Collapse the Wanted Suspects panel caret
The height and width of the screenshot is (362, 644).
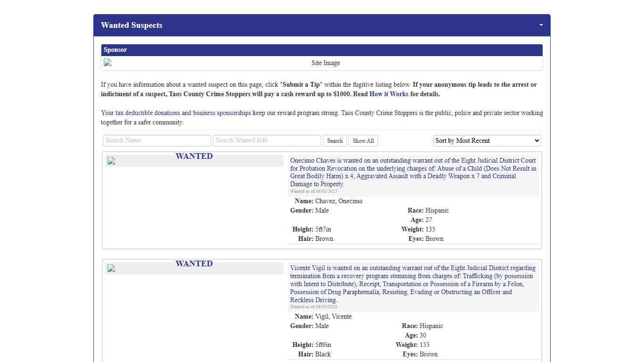click(x=541, y=25)
